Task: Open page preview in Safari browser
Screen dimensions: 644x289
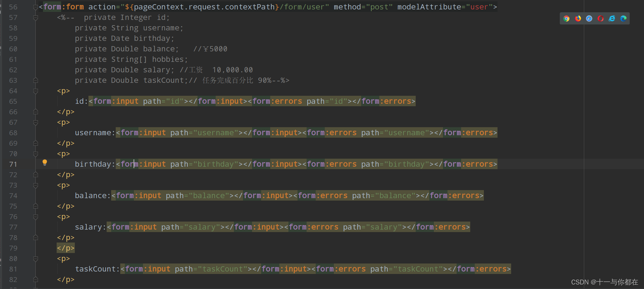Action: point(589,19)
